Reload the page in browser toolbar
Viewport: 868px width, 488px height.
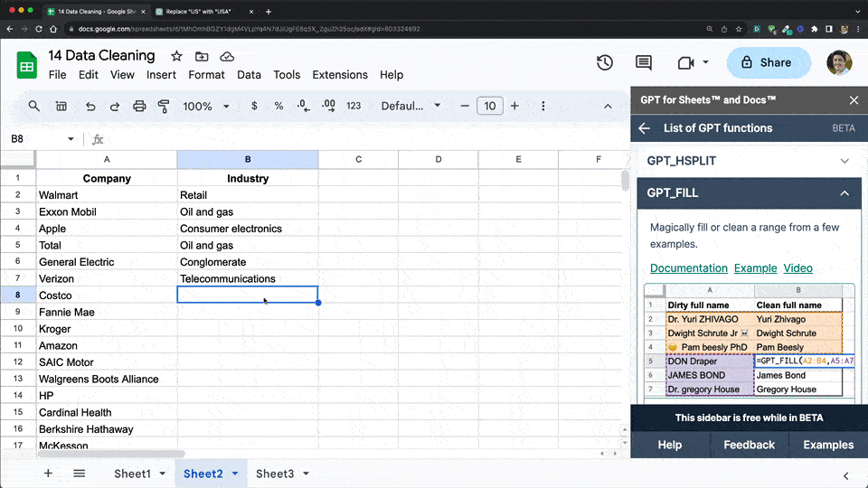pyautogui.click(x=39, y=29)
